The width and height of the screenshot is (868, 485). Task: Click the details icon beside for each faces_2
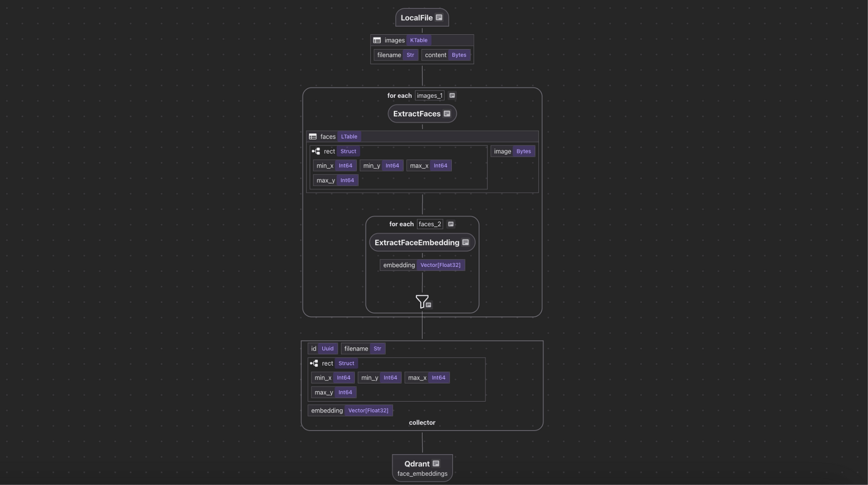[450, 224]
